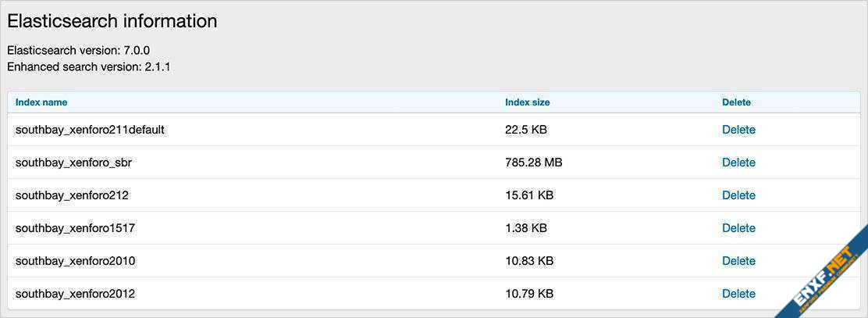
Task: Select the southbay_xenforo2010 index name
Action: (x=75, y=261)
